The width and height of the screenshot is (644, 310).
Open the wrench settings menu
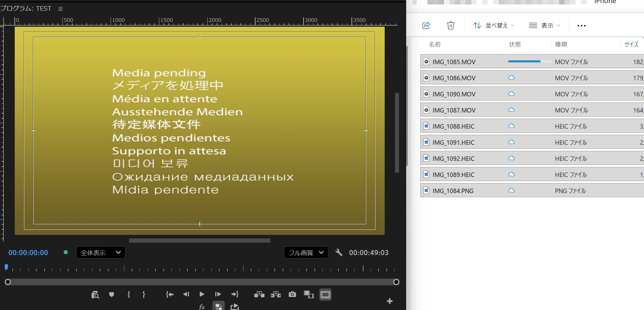click(339, 253)
